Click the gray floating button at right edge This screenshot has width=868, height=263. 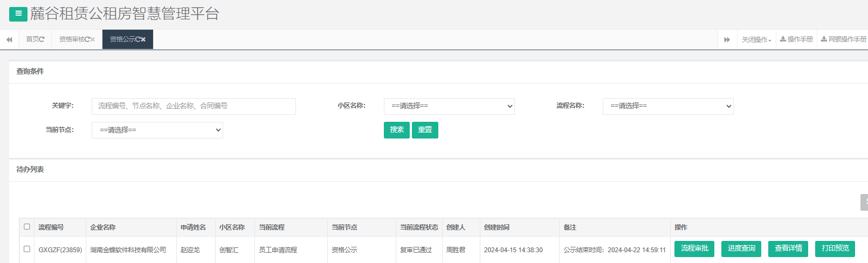click(864, 202)
